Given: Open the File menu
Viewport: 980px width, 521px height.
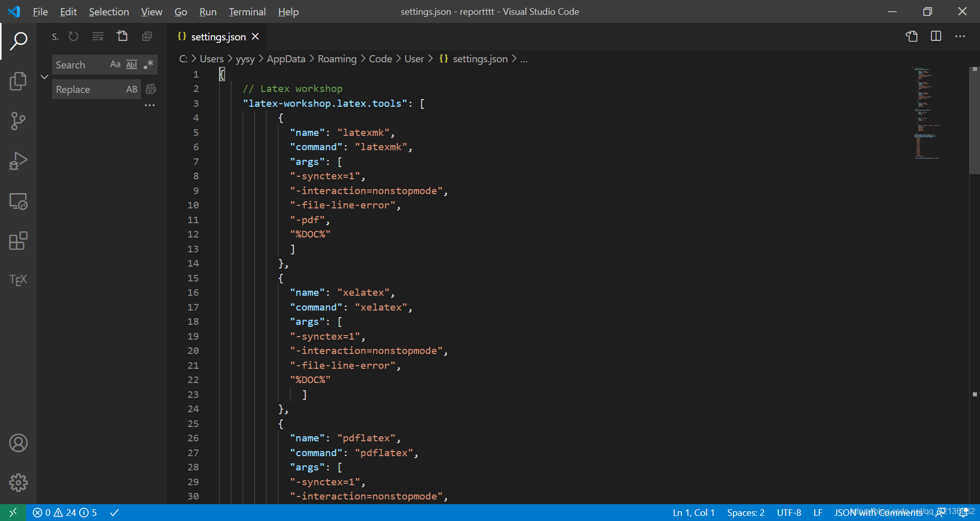Looking at the screenshot, I should point(40,11).
